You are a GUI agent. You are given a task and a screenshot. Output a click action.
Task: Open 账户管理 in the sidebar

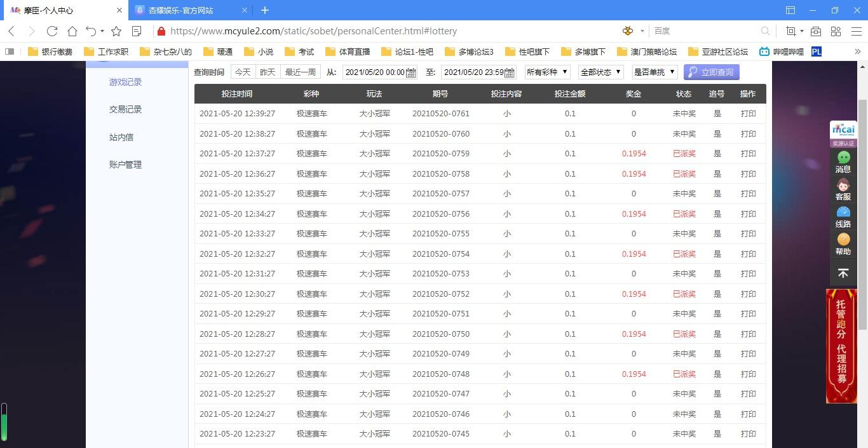tap(126, 165)
